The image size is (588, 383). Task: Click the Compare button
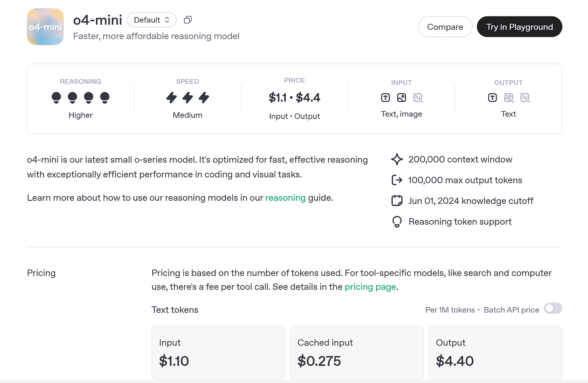pyautogui.click(x=445, y=27)
